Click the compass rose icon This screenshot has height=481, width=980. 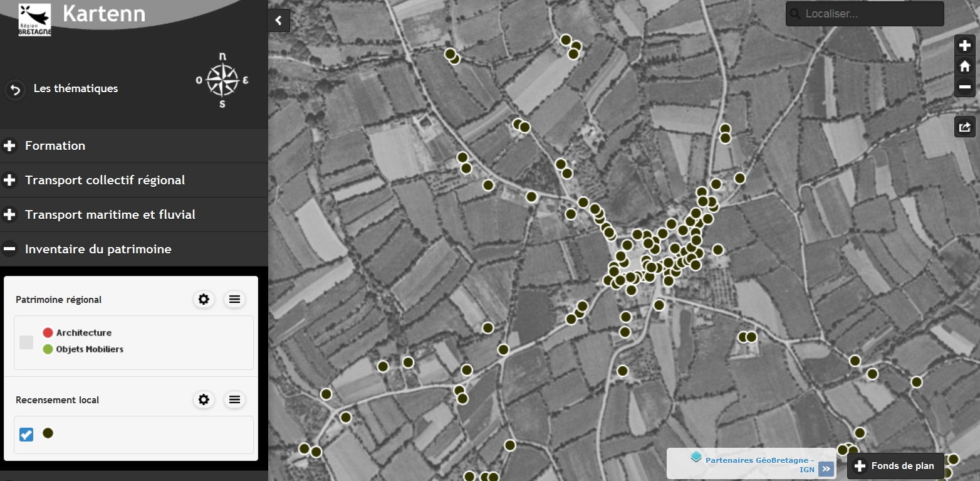point(222,80)
